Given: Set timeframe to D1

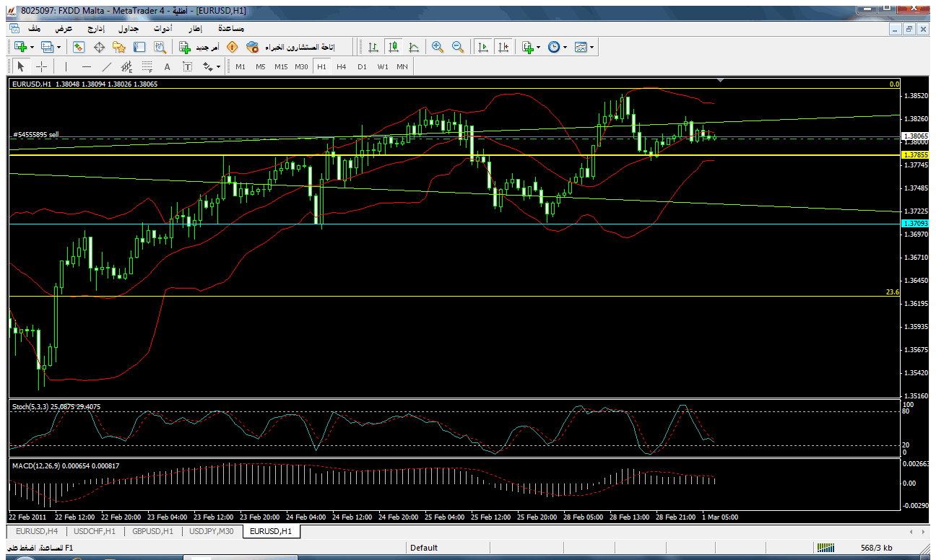Looking at the screenshot, I should coord(362,66).
